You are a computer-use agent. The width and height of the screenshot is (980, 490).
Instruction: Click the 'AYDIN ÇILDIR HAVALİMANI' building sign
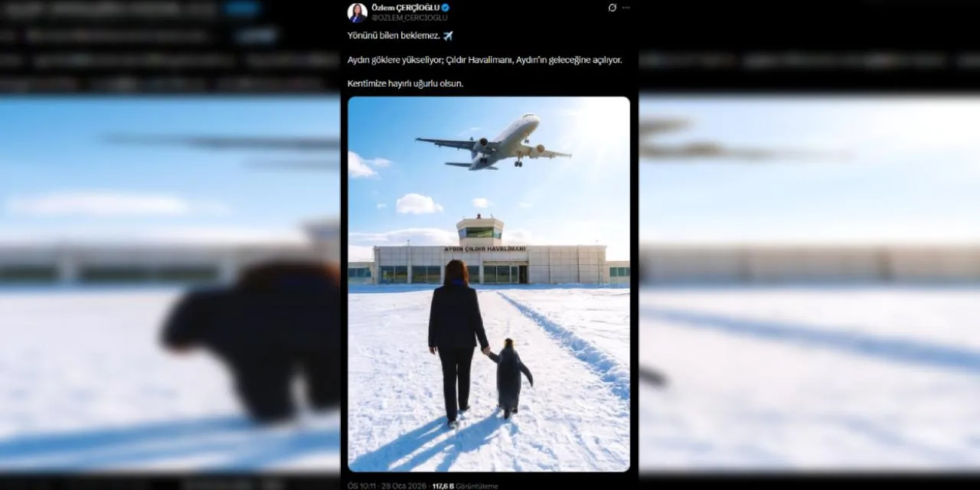(x=485, y=249)
